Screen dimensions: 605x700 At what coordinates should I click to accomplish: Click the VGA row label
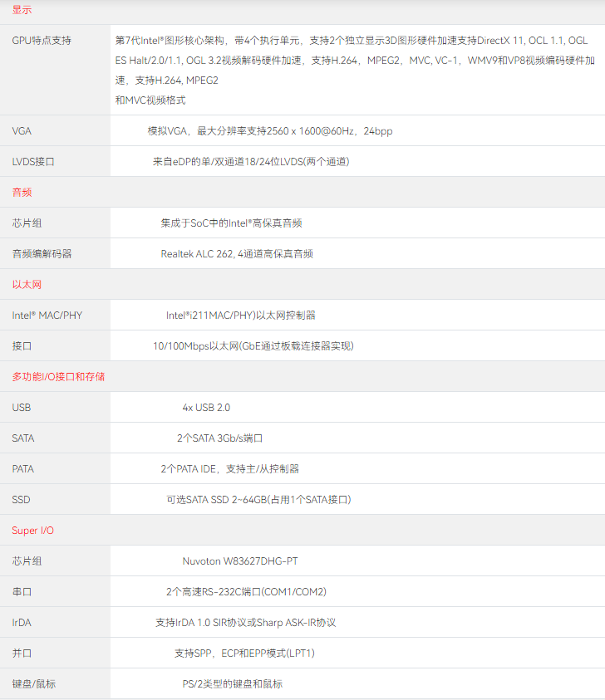(x=22, y=131)
